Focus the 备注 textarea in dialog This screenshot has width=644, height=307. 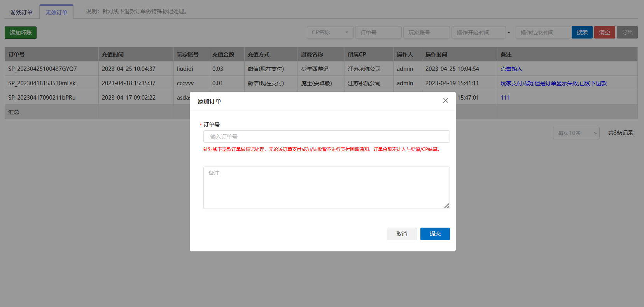[x=326, y=188]
